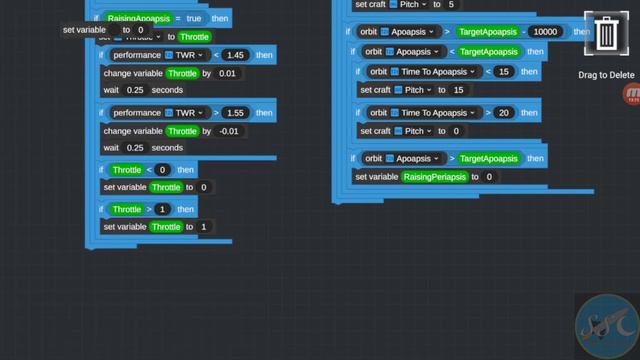
Task: Click 'change variable' label on the 'by -0.01' block
Action: [x=133, y=131]
